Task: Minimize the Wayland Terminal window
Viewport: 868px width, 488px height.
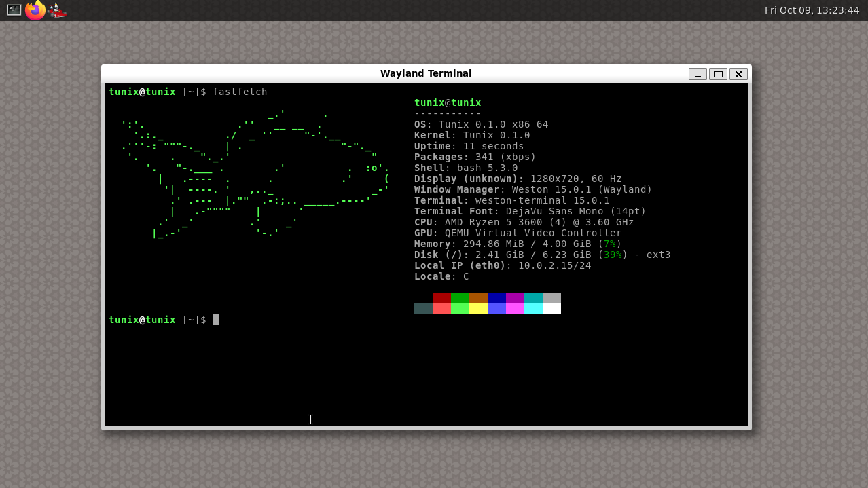Action: [x=698, y=74]
